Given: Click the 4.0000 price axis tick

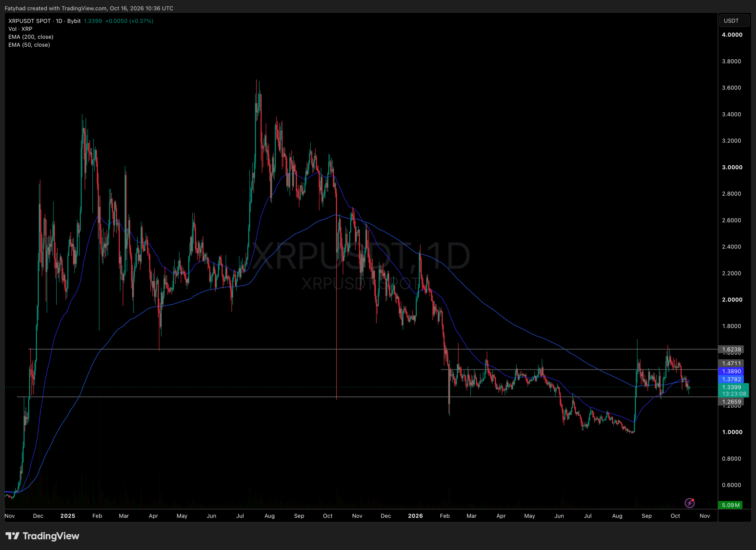Looking at the screenshot, I should (x=732, y=35).
